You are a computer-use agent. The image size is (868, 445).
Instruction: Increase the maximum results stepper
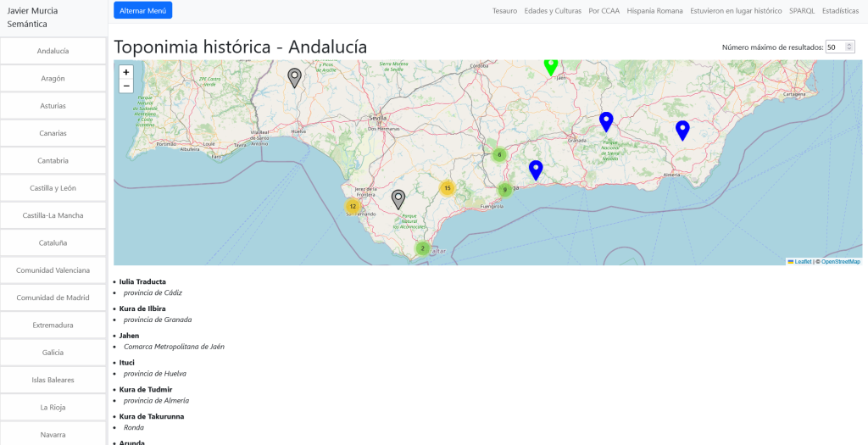(x=849, y=44)
